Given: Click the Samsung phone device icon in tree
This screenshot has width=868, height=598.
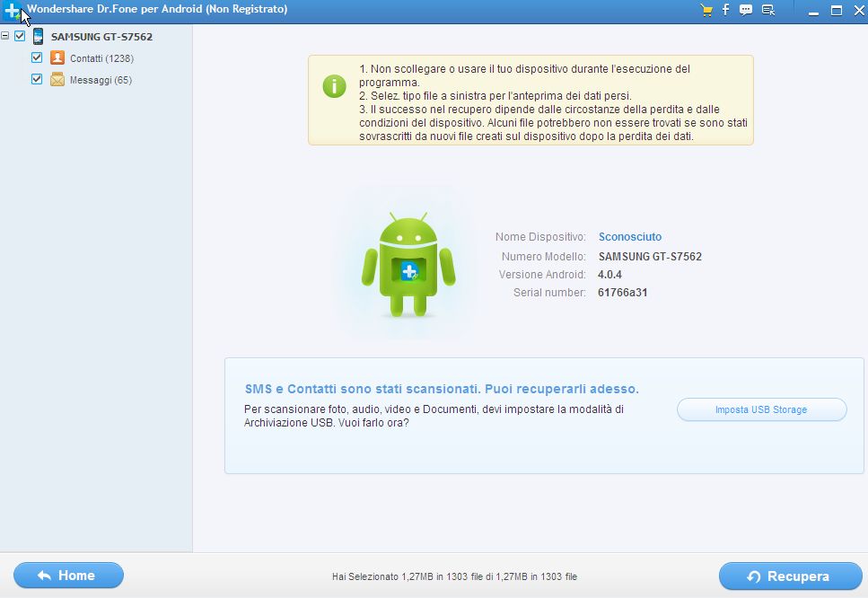Looking at the screenshot, I should click(x=38, y=37).
